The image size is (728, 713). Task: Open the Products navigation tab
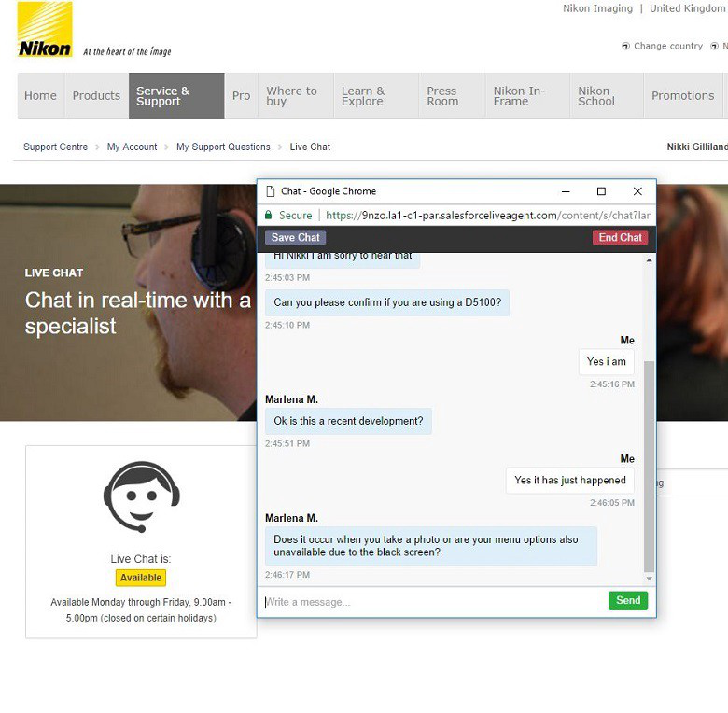pyautogui.click(x=96, y=96)
